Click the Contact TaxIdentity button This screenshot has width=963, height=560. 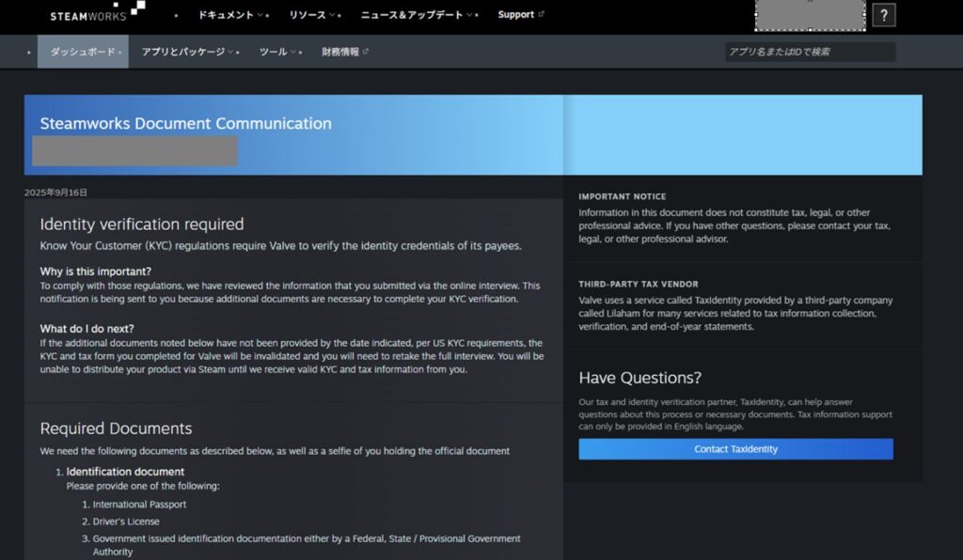735,449
